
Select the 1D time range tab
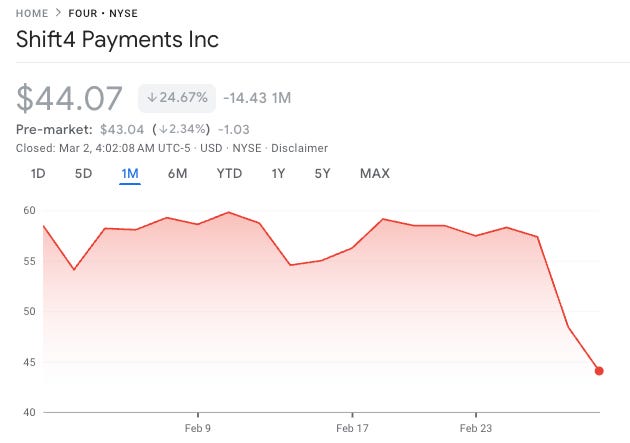pos(38,174)
